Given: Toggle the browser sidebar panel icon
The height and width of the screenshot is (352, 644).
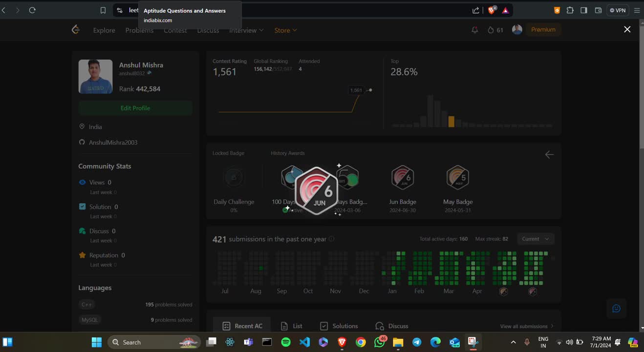Looking at the screenshot, I should point(584,10).
